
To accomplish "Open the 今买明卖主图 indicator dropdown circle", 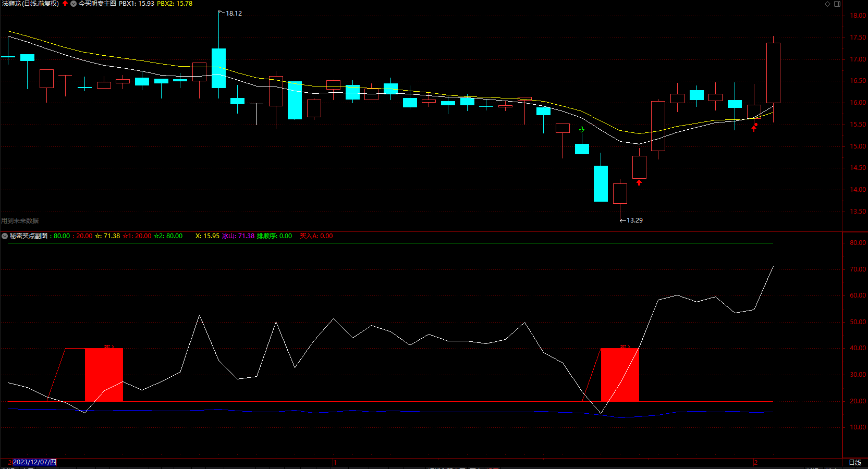I will point(74,4).
